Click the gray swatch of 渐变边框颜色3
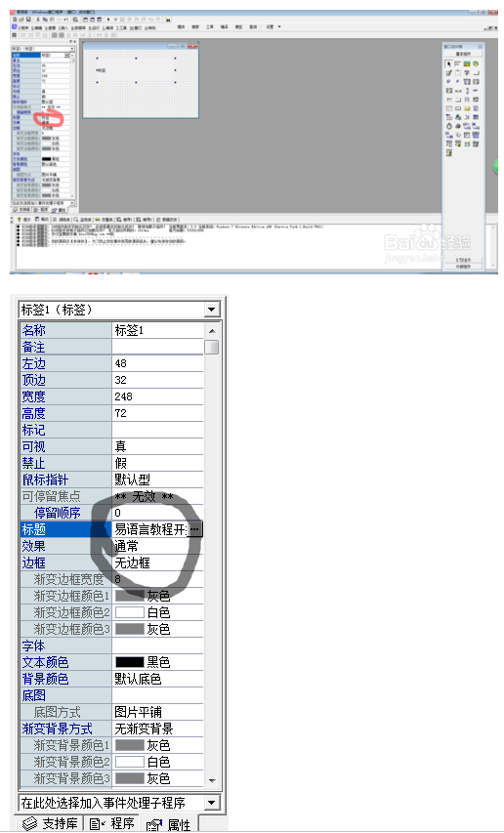Image resolution: width=504 pixels, height=833 pixels. (x=130, y=629)
